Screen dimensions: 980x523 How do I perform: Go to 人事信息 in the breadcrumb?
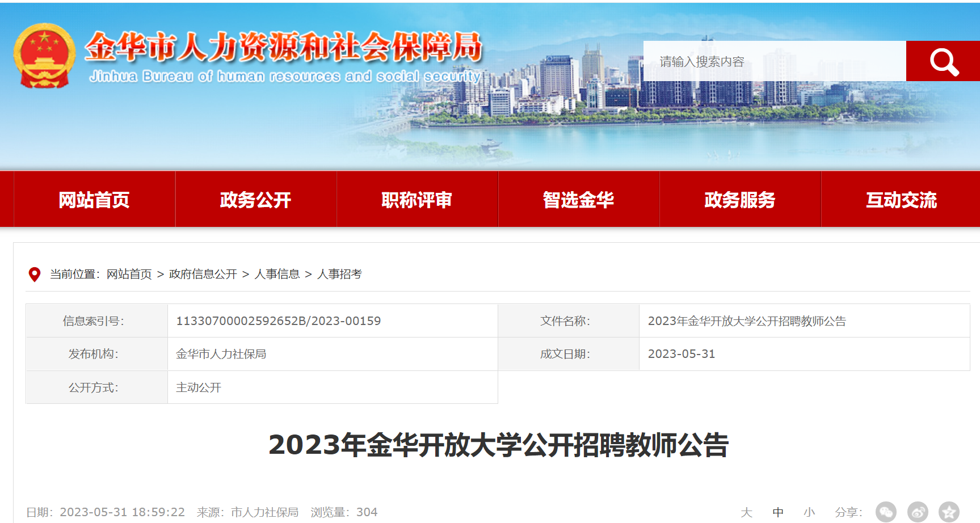[277, 275]
